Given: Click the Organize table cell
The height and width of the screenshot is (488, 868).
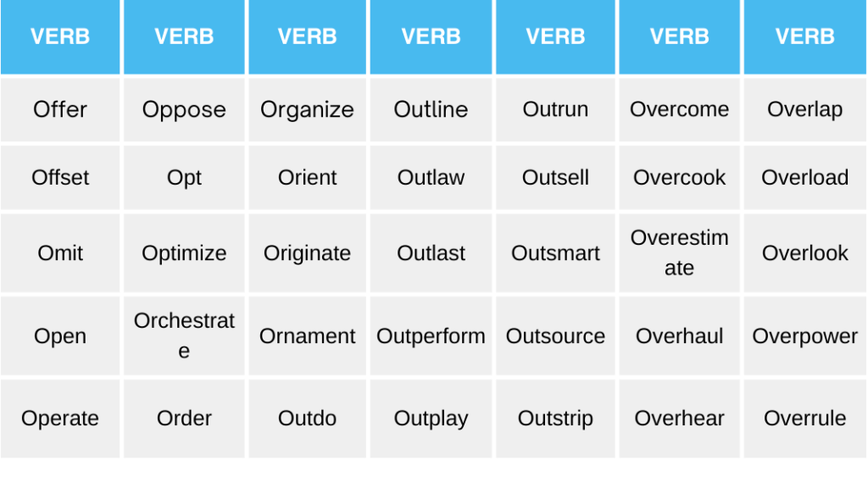Looking at the screenshot, I should tap(307, 110).
